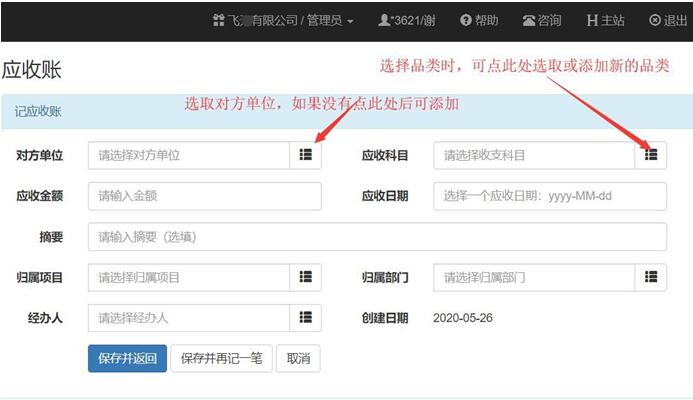Image resolution: width=693 pixels, height=400 pixels.
Task: Click list icon beside 归属部门 field
Action: tap(651, 277)
